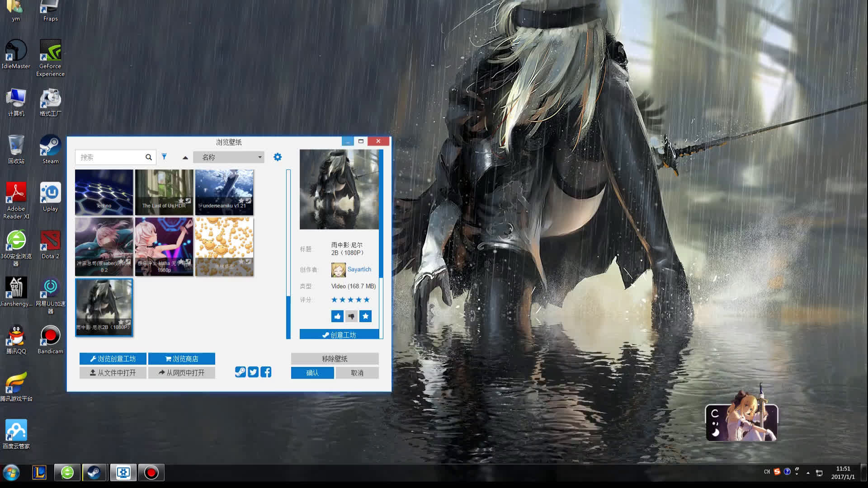
Task: Select the kiana 1080p wallpaper thumbnail
Action: click(164, 247)
